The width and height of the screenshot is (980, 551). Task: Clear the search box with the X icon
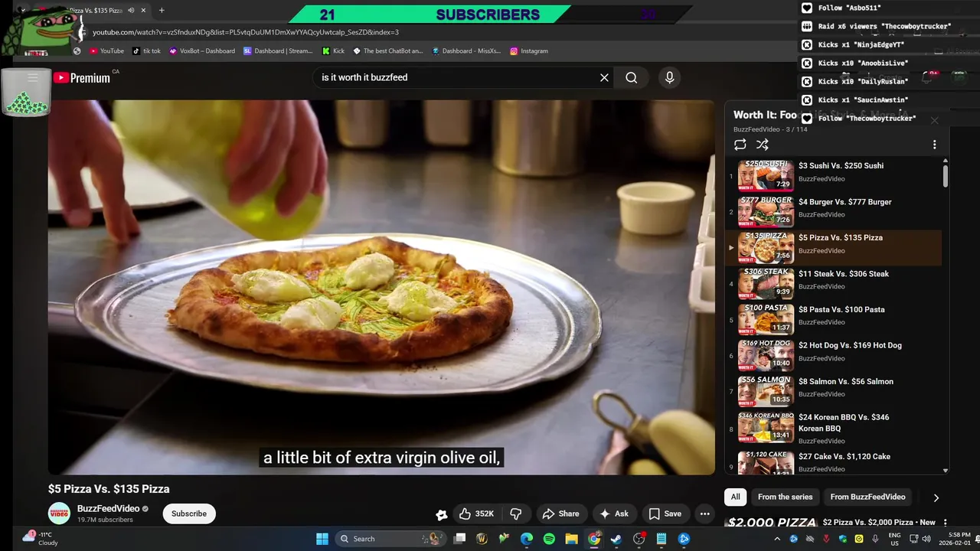click(x=604, y=77)
